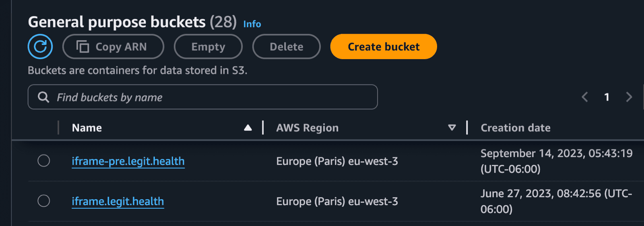Open the Info link beside the heading
The width and height of the screenshot is (644, 226).
click(252, 24)
